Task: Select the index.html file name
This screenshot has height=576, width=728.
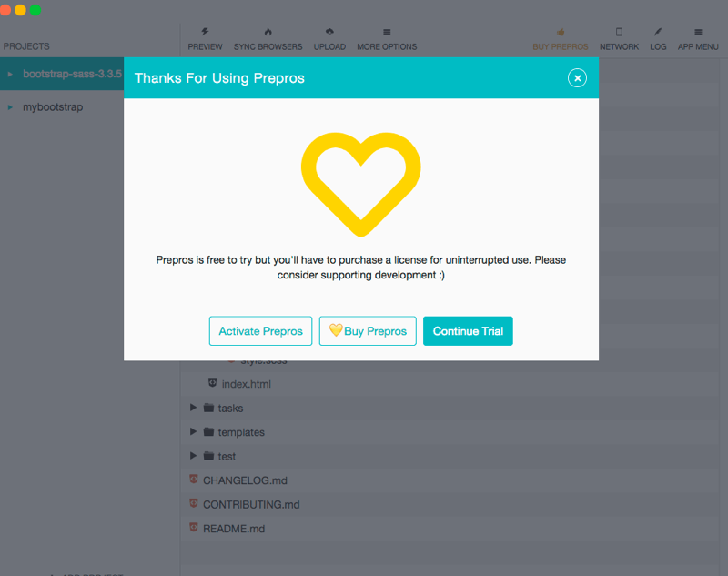Action: point(246,384)
